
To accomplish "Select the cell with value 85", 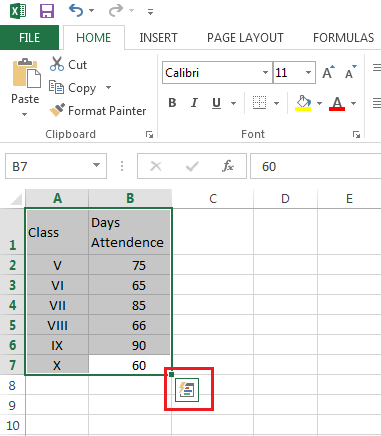I will [129, 305].
